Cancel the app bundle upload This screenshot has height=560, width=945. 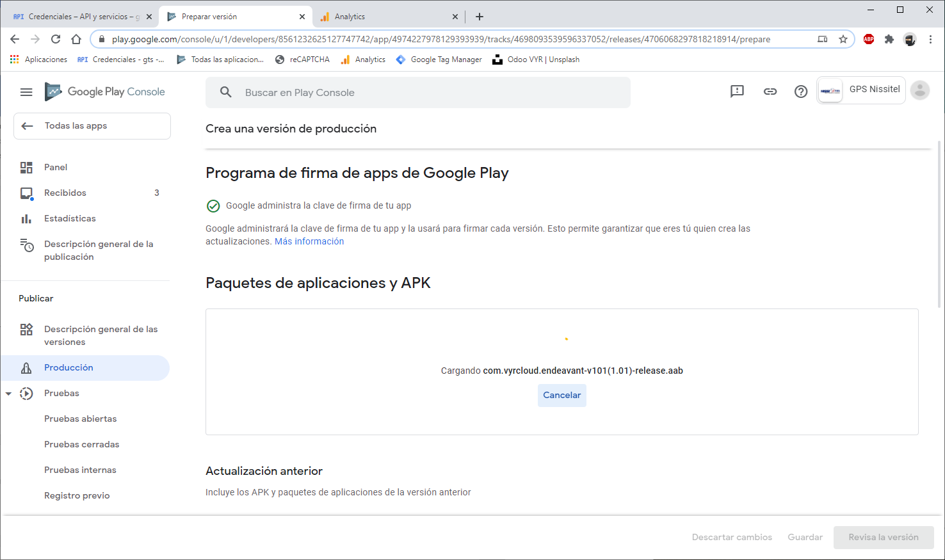click(561, 395)
